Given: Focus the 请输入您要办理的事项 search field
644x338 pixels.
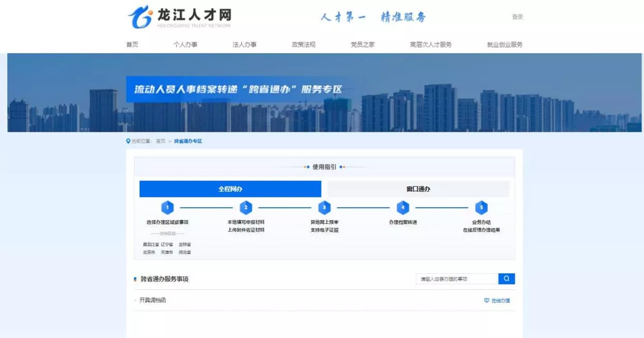Looking at the screenshot, I should pos(456,279).
